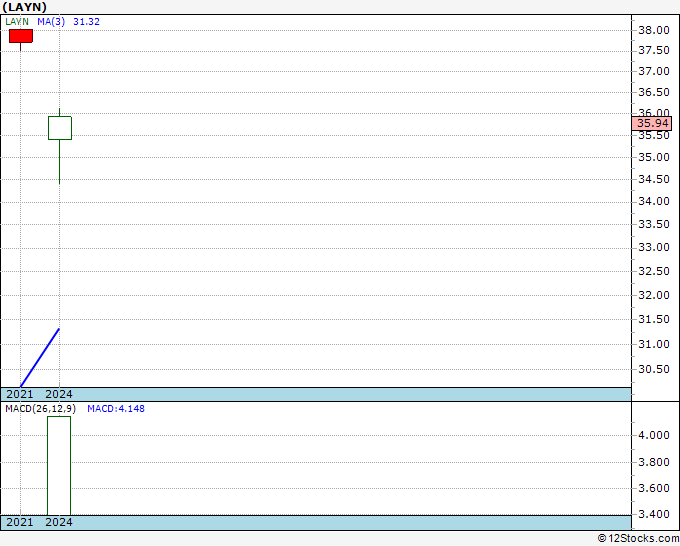Click 2024 on the price chart time axis
Screen dimensions: 680x546
click(59, 394)
